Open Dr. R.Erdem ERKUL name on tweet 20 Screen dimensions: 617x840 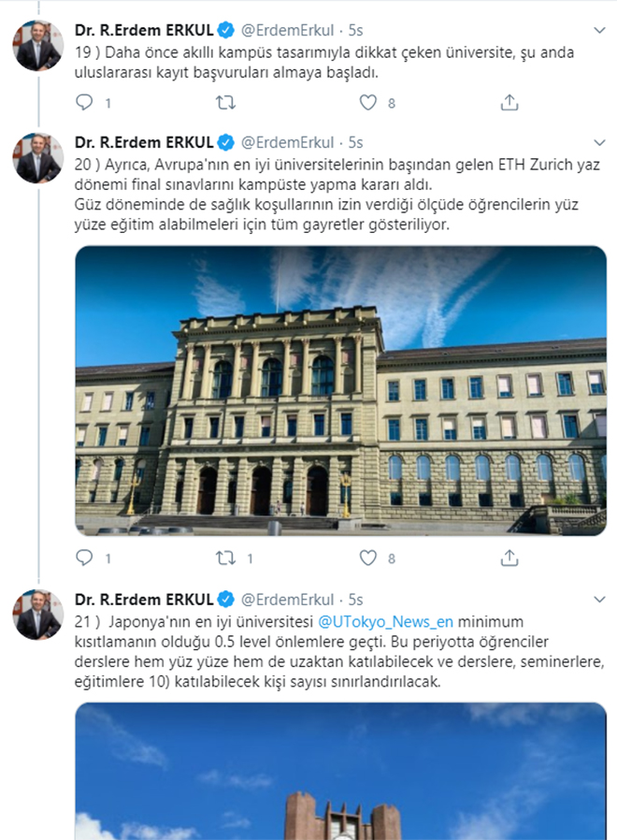(144, 142)
